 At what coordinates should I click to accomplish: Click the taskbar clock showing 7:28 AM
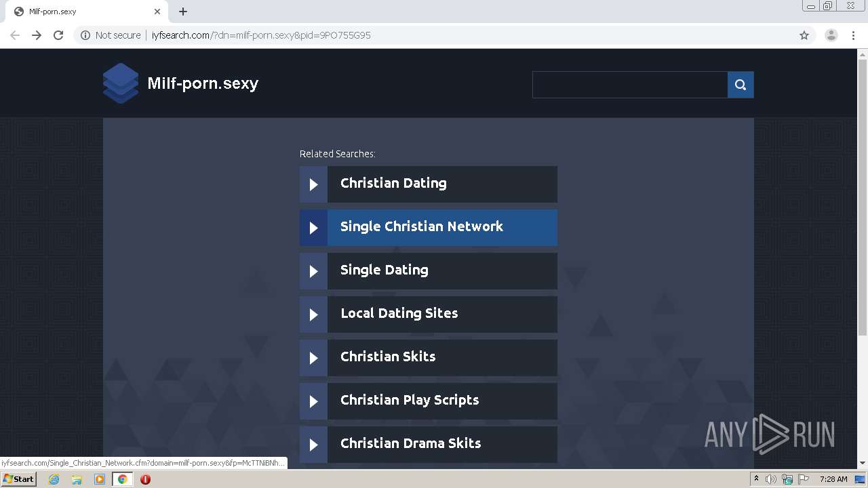pos(833,479)
